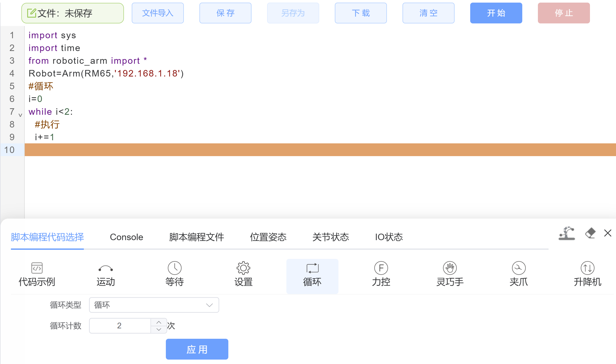This screenshot has height=364, width=616.
Task: Click the eraser icon near the panel close button
Action: [x=590, y=233]
